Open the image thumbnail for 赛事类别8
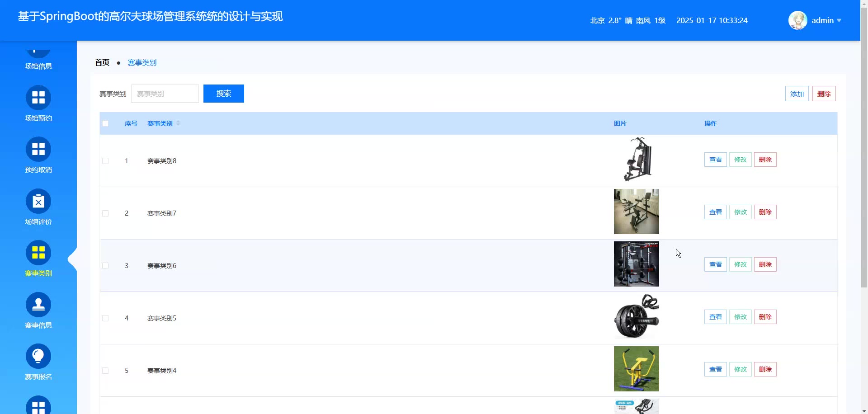 click(637, 159)
